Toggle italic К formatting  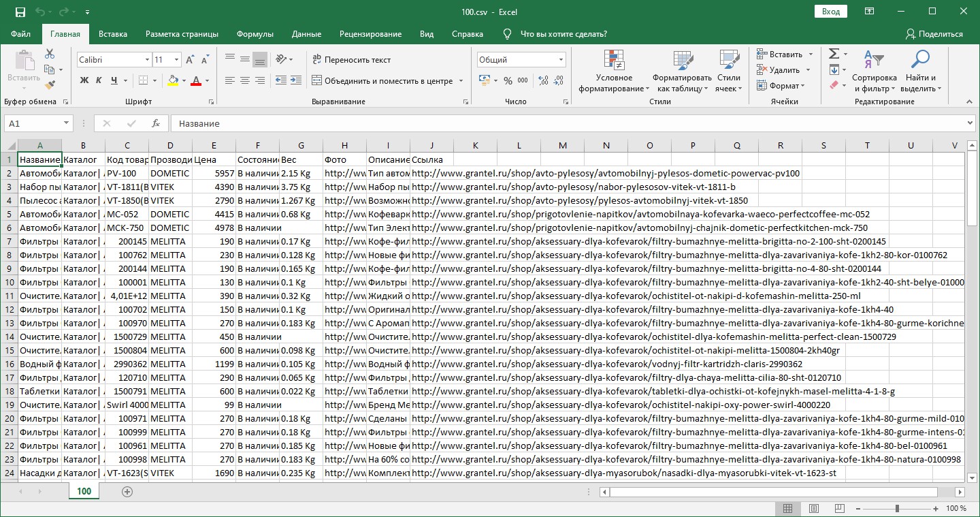99,80
